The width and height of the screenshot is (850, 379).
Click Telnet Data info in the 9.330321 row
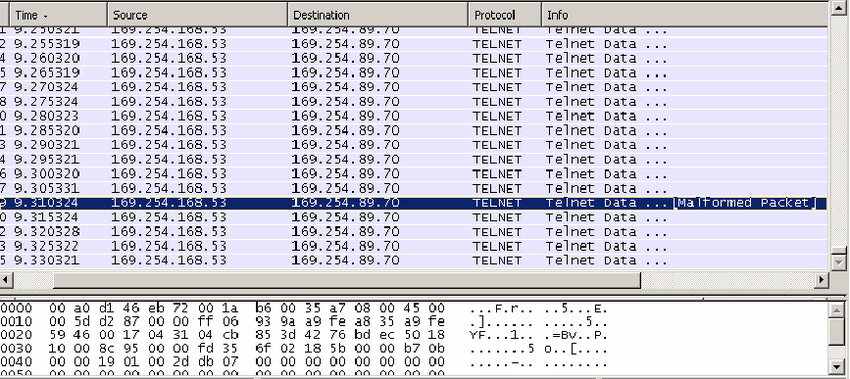coord(606,261)
